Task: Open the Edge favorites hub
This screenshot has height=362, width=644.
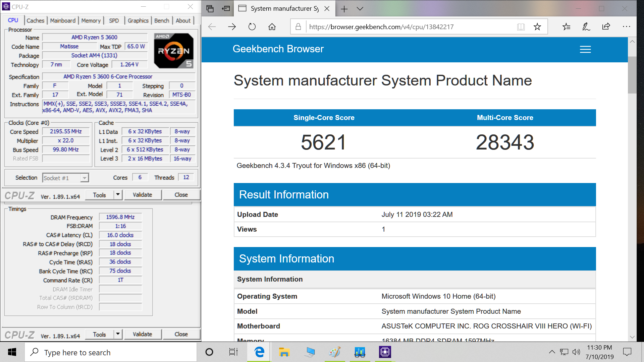Action: [x=567, y=27]
